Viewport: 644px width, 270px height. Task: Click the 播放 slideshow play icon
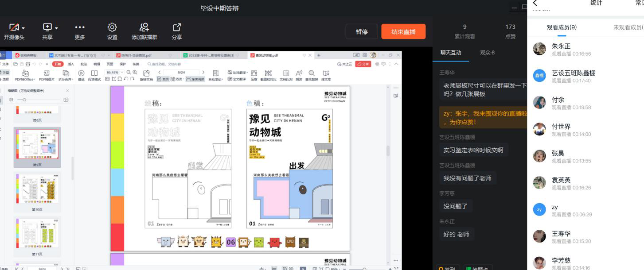(x=81, y=73)
